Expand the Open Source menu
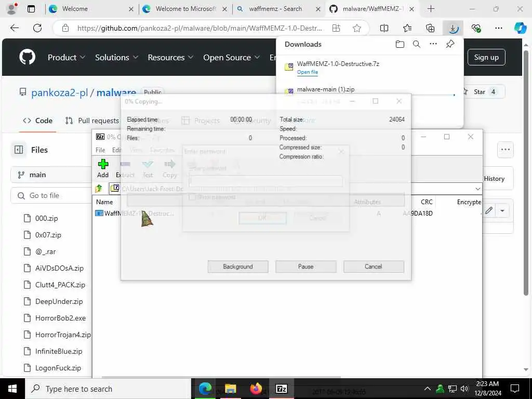532x399 pixels. (231, 57)
